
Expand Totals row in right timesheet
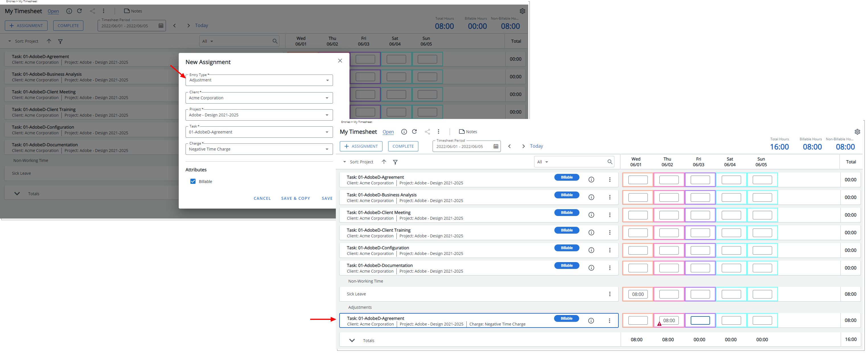pos(352,341)
